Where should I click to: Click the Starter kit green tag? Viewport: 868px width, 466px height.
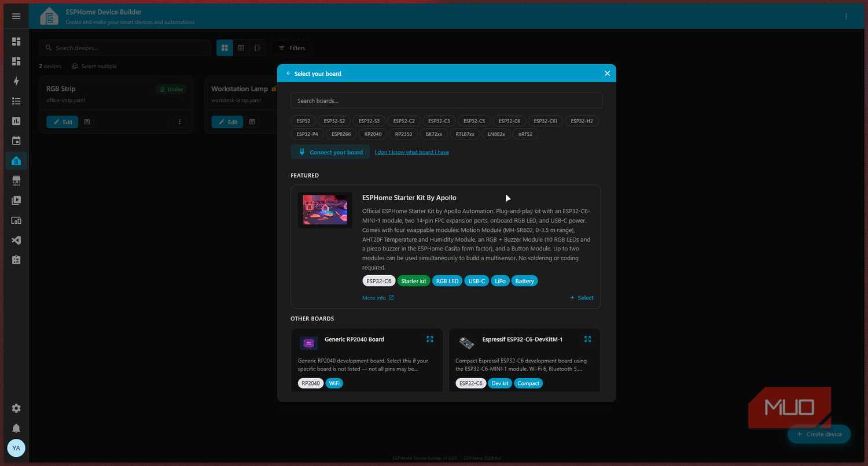[x=414, y=281]
